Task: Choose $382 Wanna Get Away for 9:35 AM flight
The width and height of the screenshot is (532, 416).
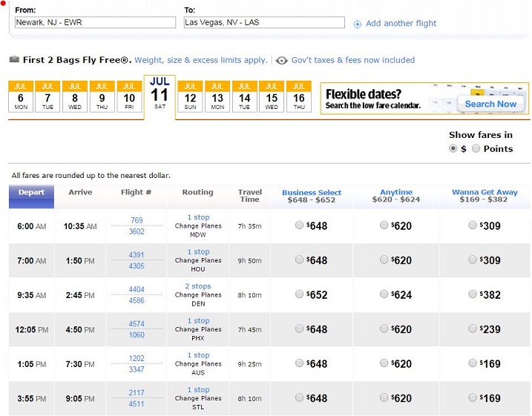Action: pyautogui.click(x=473, y=294)
